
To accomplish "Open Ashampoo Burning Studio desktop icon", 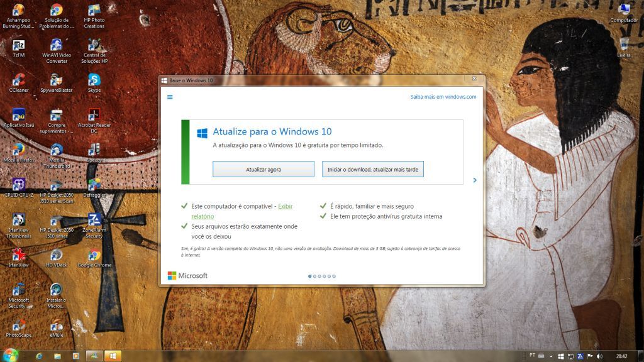I will pos(18,16).
